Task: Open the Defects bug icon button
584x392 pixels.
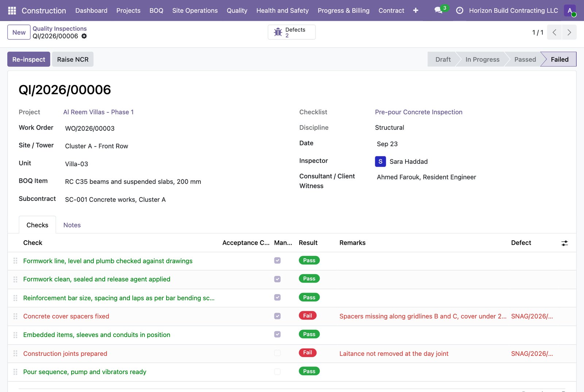Action: [292, 32]
